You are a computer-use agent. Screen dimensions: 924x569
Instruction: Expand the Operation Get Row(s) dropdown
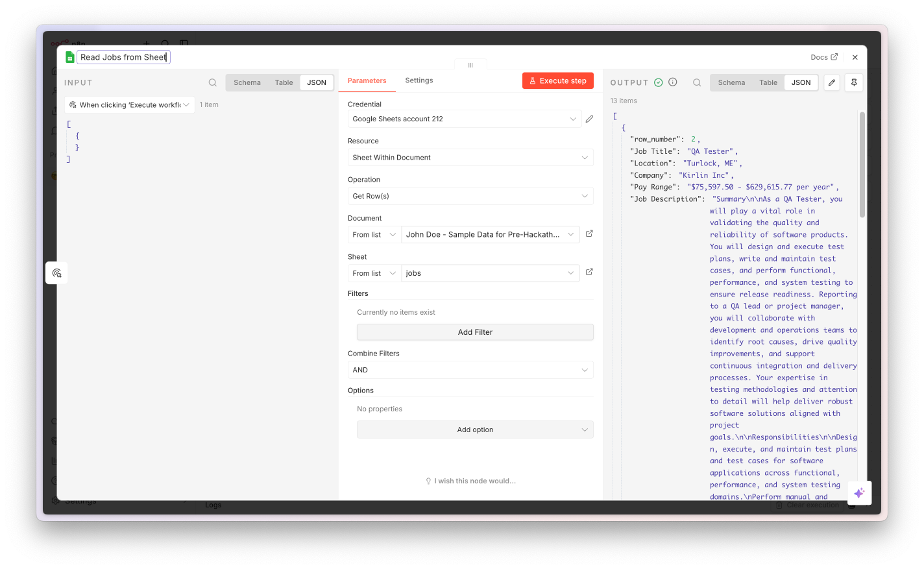pyautogui.click(x=470, y=196)
